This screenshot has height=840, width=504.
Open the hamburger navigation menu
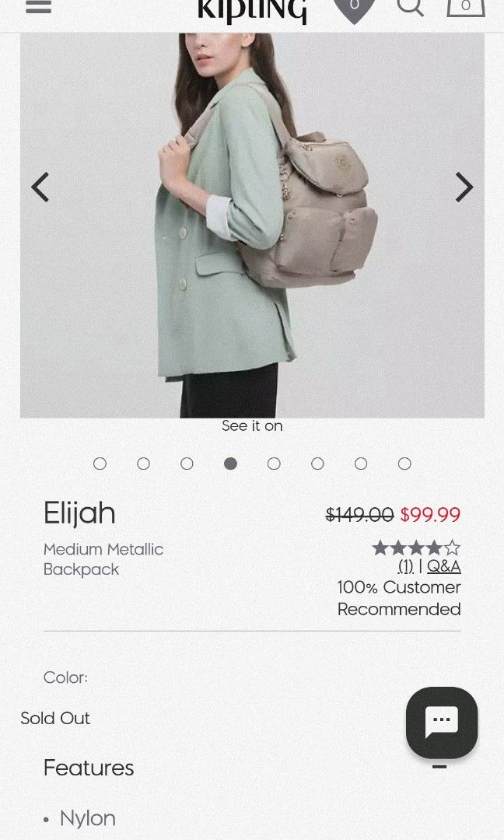click(x=39, y=6)
